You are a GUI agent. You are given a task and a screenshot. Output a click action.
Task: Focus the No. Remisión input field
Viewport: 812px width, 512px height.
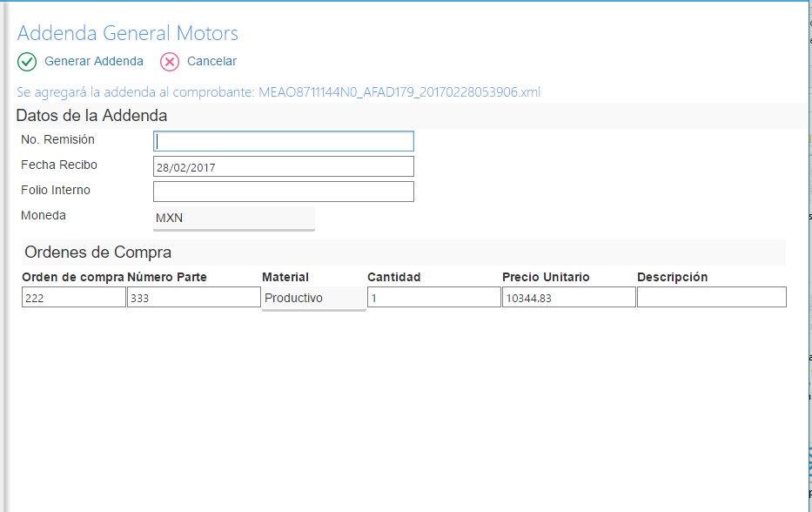point(283,141)
